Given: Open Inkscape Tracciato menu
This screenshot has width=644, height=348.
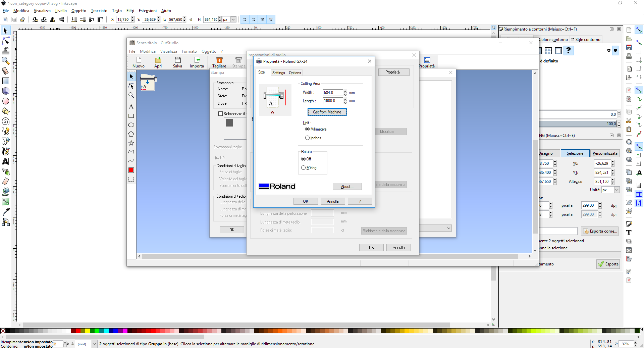Looking at the screenshot, I should tap(99, 11).
